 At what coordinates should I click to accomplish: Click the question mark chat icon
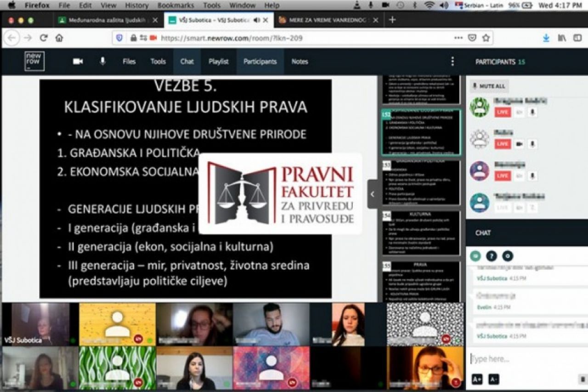point(492,256)
